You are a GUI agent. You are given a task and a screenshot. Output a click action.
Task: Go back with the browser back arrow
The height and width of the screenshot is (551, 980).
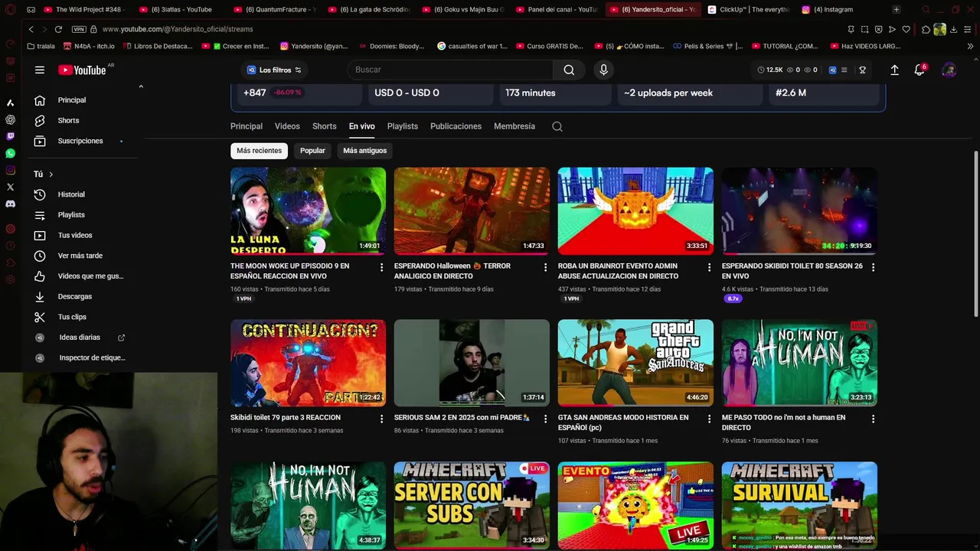31,29
